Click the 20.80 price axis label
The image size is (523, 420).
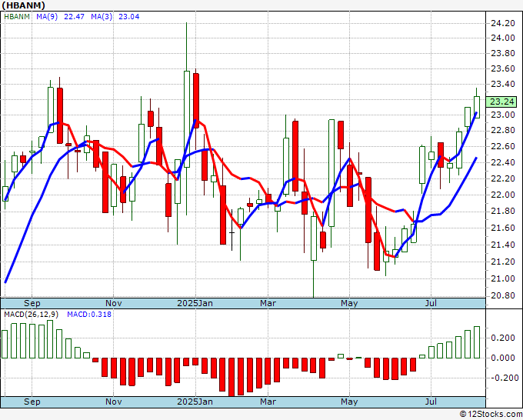point(503,295)
